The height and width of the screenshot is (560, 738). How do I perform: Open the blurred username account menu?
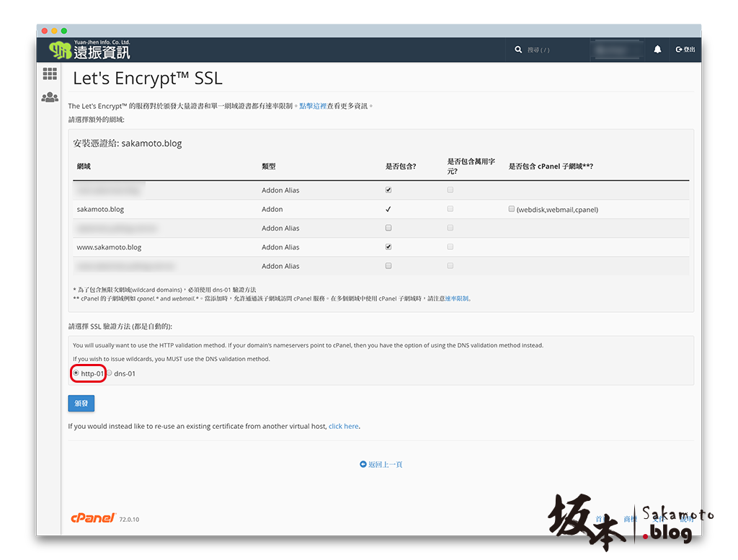[616, 50]
